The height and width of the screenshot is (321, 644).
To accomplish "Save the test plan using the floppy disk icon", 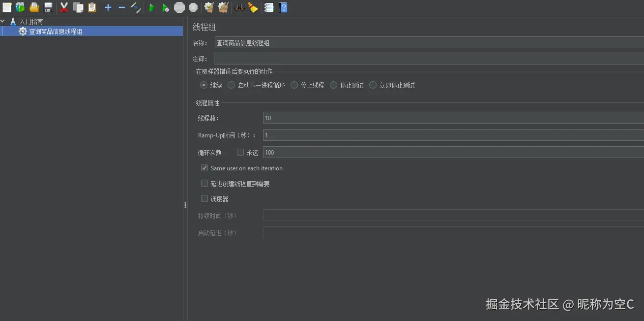I will [x=48, y=7].
